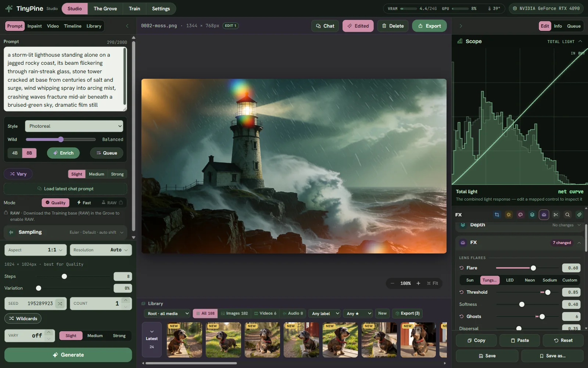Click Load latest chat prompt
This screenshot has height=368, width=588.
pyautogui.click(x=65, y=189)
